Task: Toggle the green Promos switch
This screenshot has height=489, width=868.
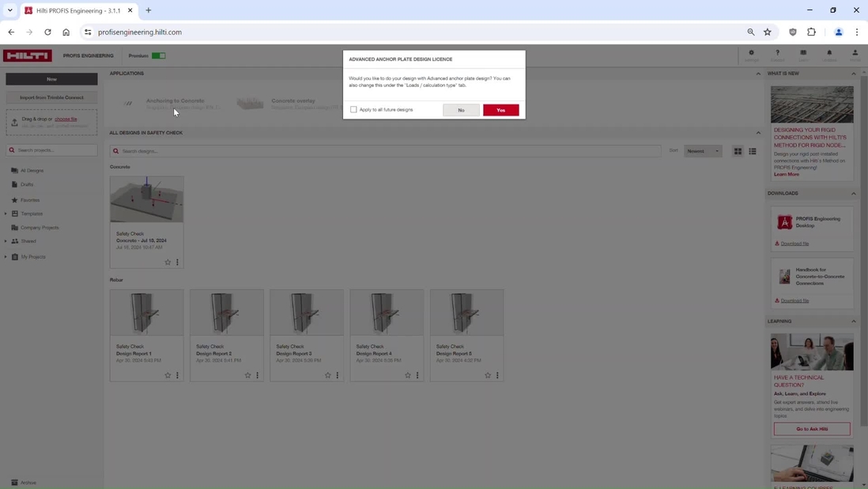Action: (159, 55)
